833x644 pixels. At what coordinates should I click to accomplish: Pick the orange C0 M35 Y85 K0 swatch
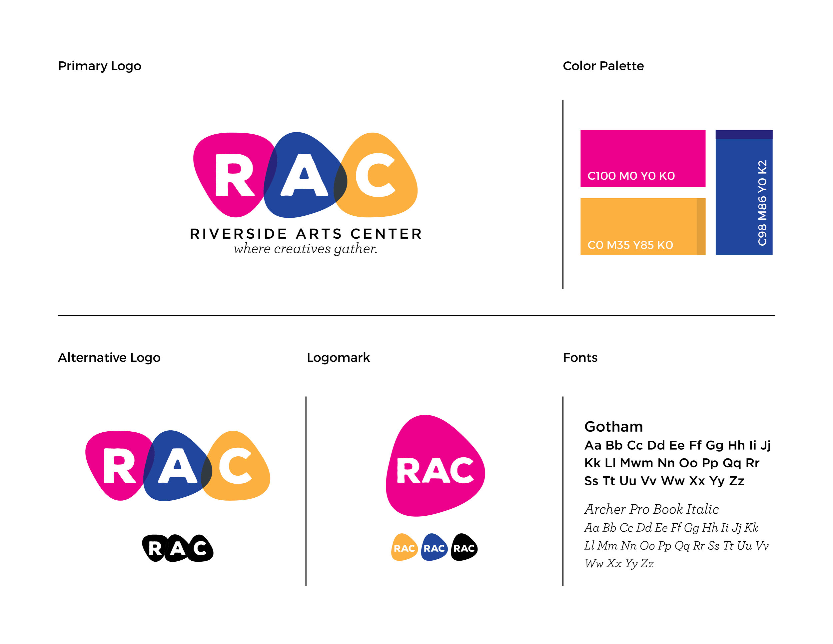pos(643,227)
